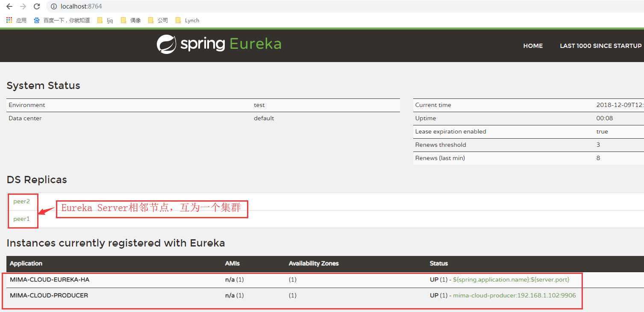Click the AMIs column header
This screenshot has height=312, width=644.
click(232, 263)
